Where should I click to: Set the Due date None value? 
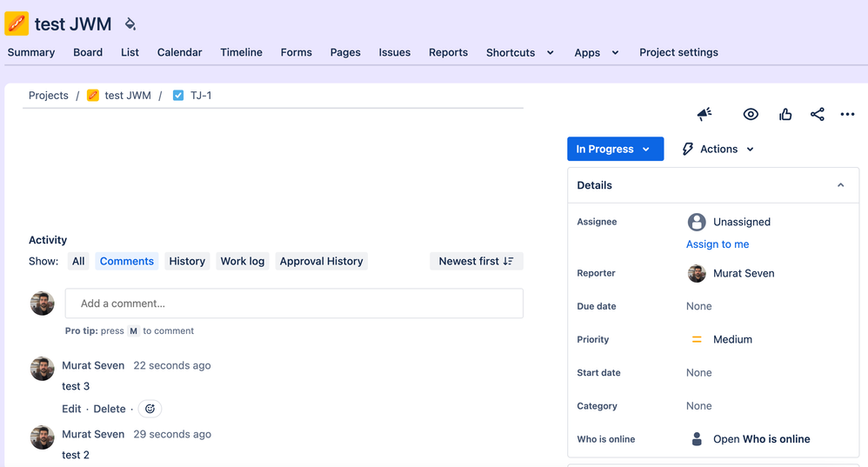coord(699,306)
